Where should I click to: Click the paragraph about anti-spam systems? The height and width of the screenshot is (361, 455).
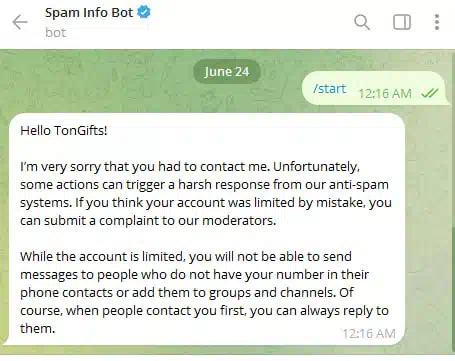point(206,193)
